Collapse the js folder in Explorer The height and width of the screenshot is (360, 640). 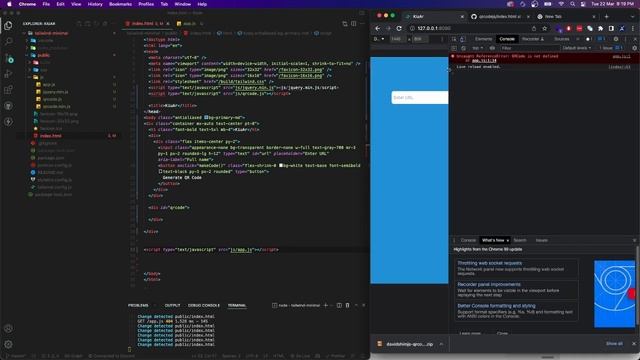pyautogui.click(x=42, y=77)
